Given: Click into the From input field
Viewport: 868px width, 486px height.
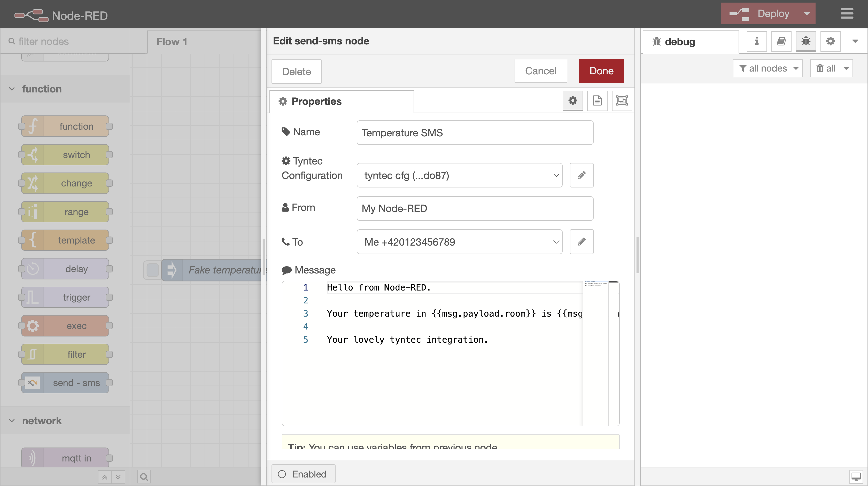Looking at the screenshot, I should pyautogui.click(x=475, y=208).
